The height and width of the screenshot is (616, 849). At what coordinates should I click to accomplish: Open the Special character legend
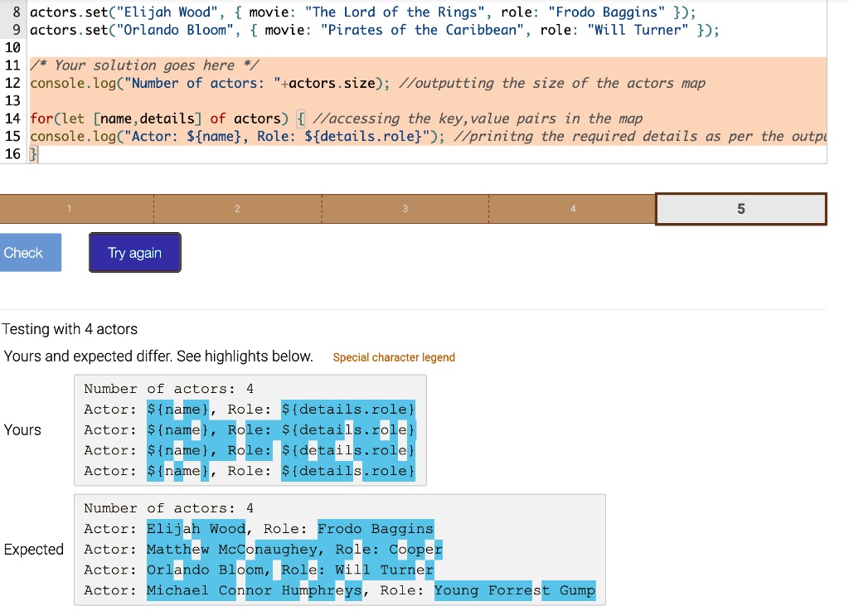click(394, 357)
